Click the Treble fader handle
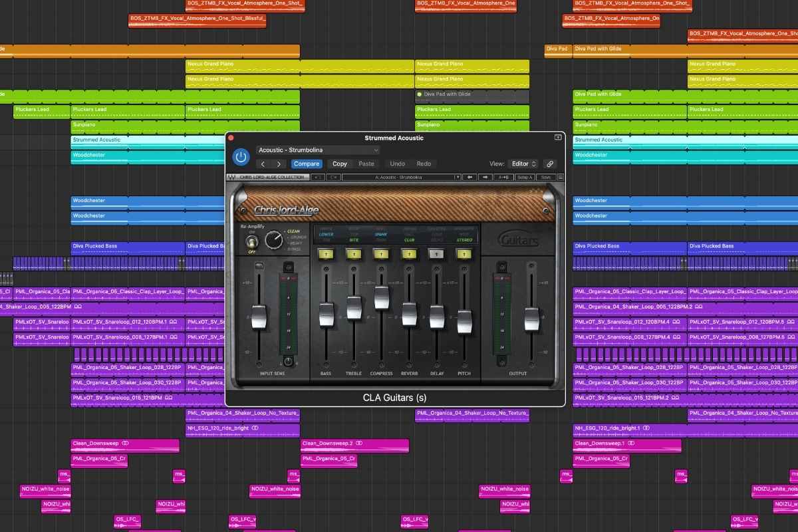This screenshot has height=532, width=798. (354, 308)
